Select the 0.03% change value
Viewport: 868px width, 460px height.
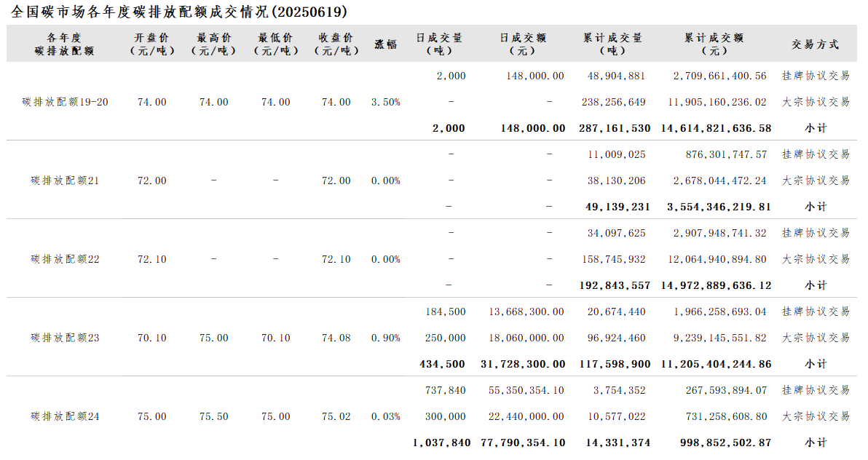pyautogui.click(x=385, y=416)
